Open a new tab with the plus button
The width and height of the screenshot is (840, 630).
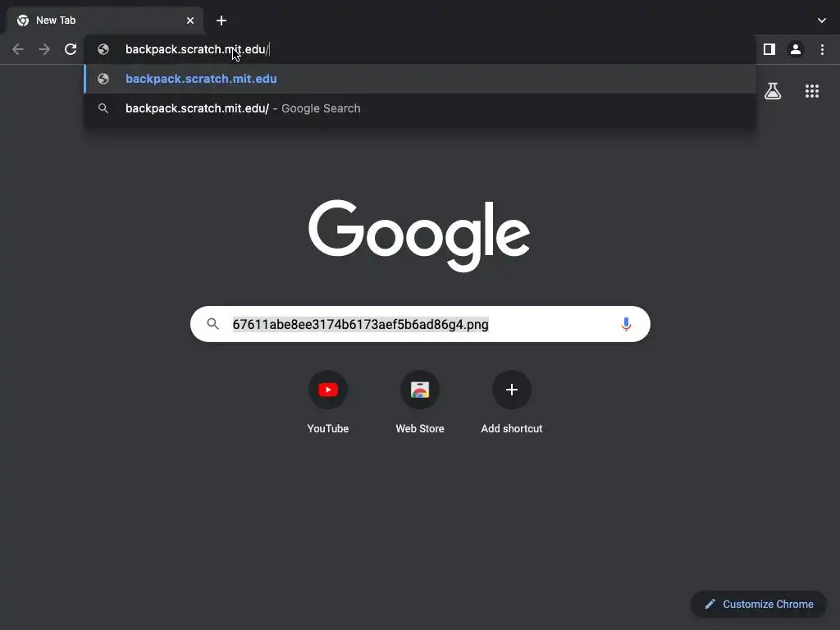click(221, 21)
